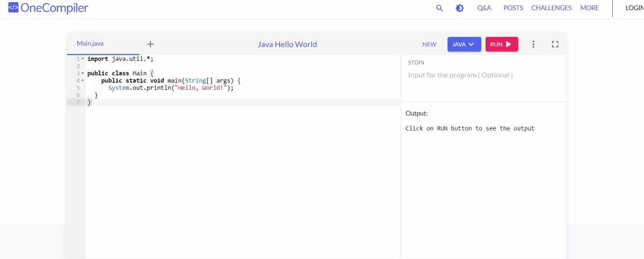Click the 'Click on RUN button' output message
Screen dimensions: 644x259
pyautogui.click(x=470, y=128)
